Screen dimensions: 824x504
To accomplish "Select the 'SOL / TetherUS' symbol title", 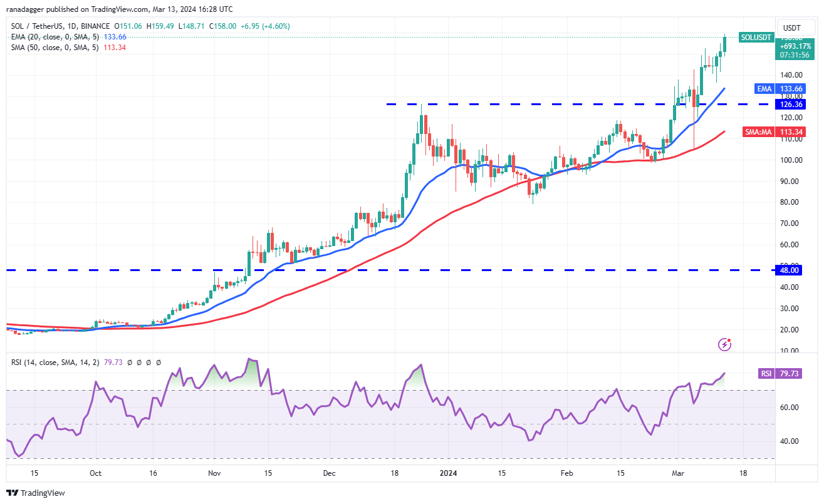I will click(35, 26).
